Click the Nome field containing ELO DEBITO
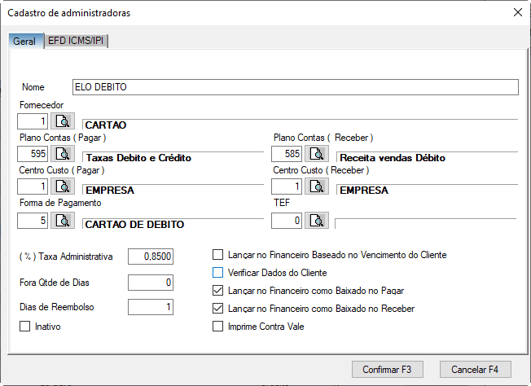531x386 pixels. click(295, 87)
